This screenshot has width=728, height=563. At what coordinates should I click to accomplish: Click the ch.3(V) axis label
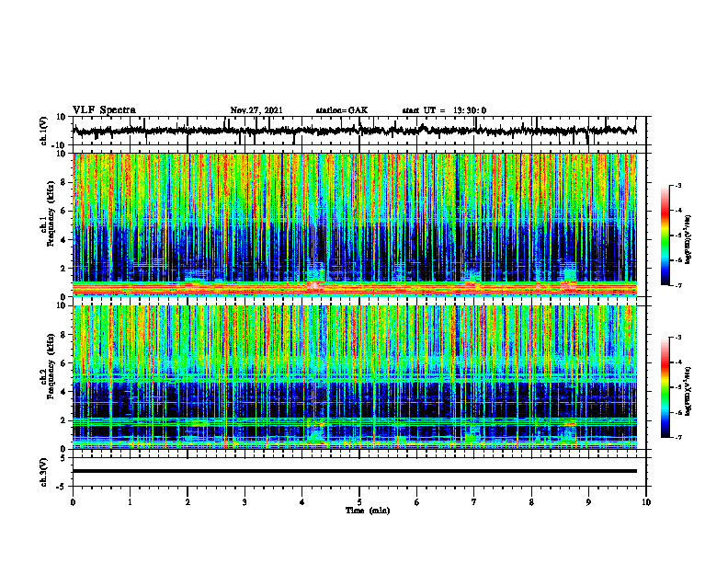pyautogui.click(x=44, y=472)
